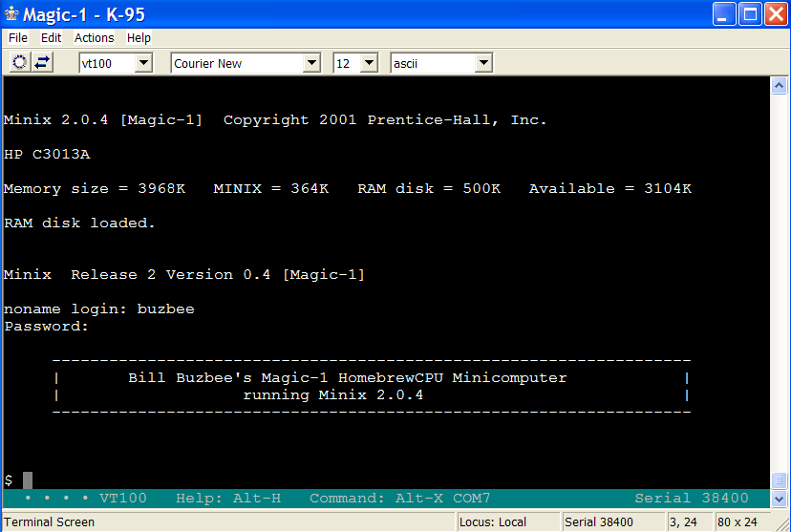The height and width of the screenshot is (532, 791).
Task: Open the Help menu
Action: tap(139, 38)
